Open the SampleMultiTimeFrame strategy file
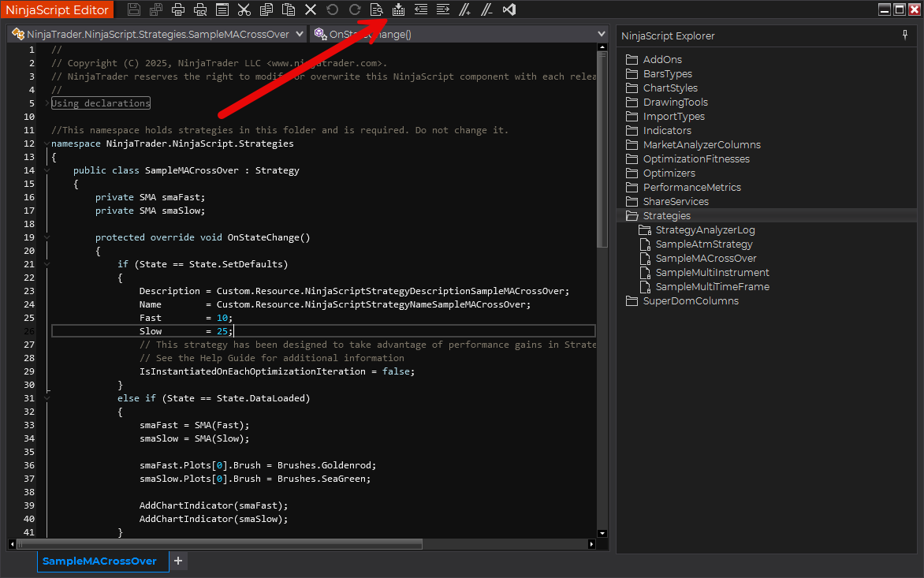924x578 pixels. tap(712, 287)
